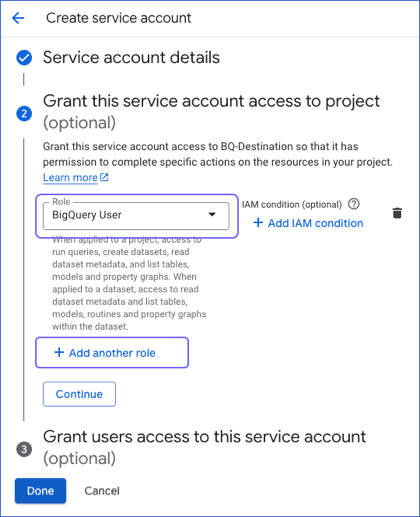Click the plus icon of Add another role

[x=59, y=352]
